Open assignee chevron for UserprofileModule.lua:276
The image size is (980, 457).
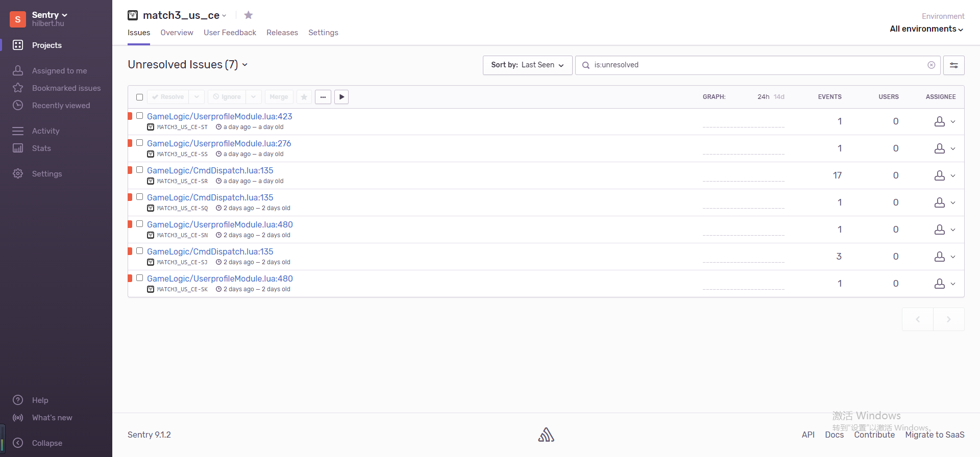953,148
